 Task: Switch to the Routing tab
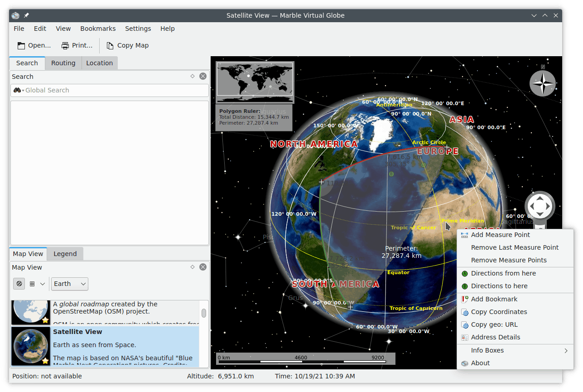63,63
